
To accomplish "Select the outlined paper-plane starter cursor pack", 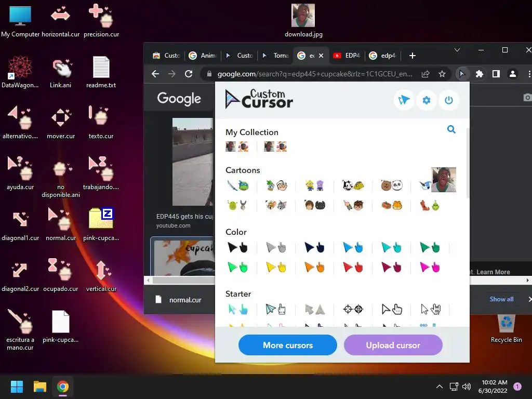I will [276, 309].
